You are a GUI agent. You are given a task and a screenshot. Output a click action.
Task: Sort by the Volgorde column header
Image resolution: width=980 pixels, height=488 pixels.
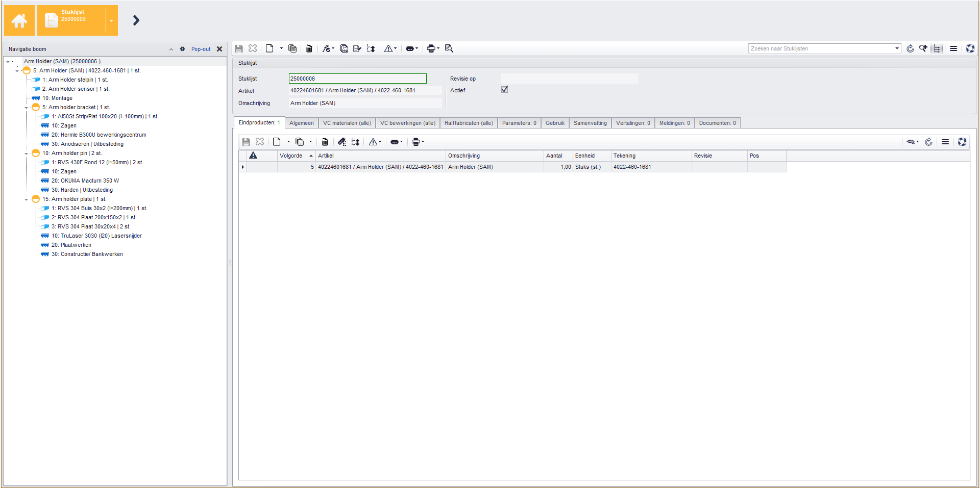point(296,156)
